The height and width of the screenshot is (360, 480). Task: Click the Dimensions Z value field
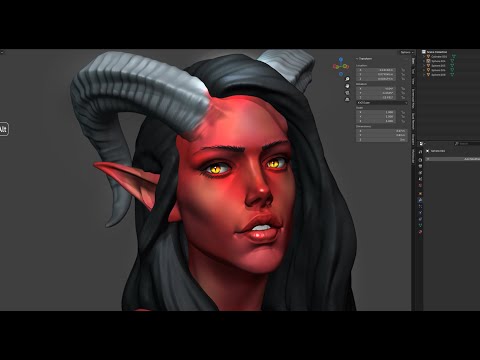tap(382, 140)
